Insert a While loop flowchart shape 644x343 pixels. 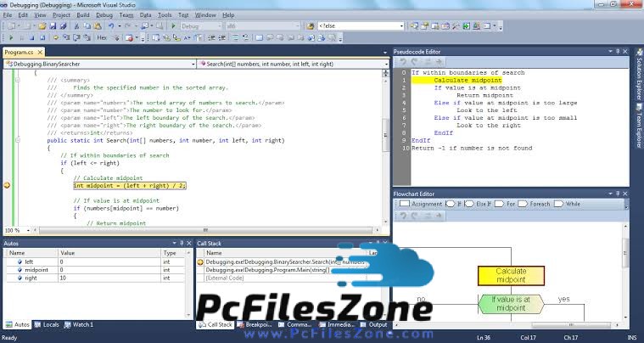coord(573,205)
